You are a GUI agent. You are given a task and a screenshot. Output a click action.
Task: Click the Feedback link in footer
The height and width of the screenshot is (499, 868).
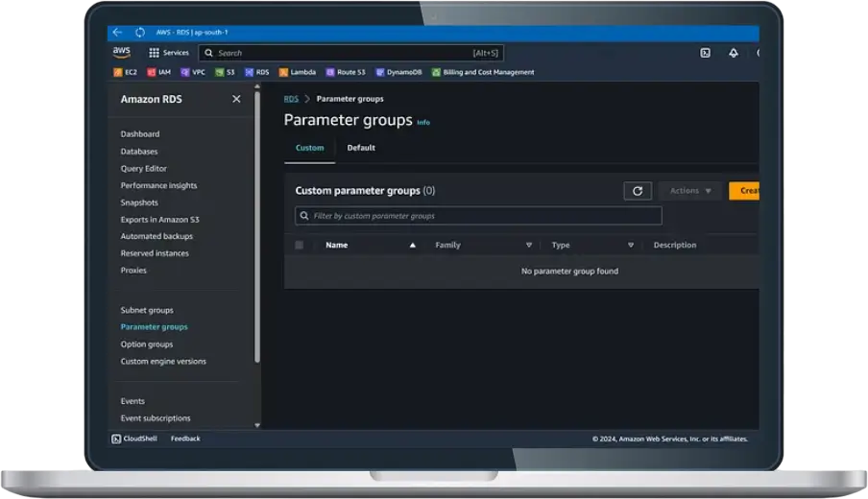click(x=185, y=439)
